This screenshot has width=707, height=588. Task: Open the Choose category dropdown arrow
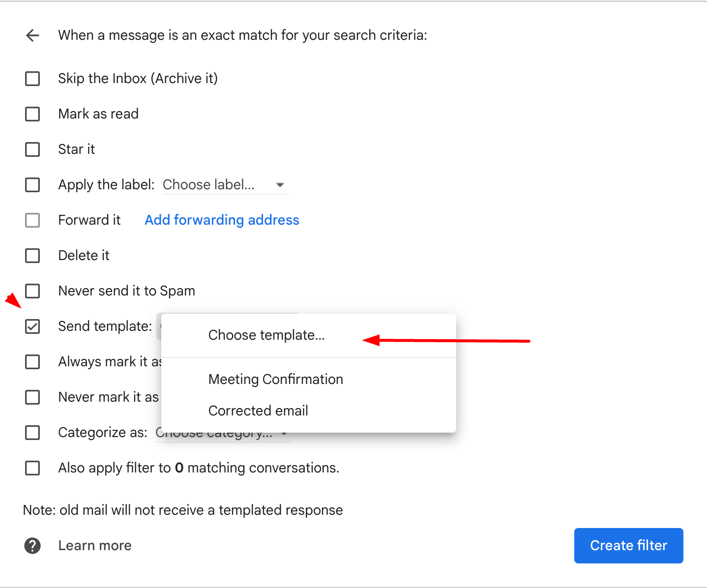(x=284, y=434)
